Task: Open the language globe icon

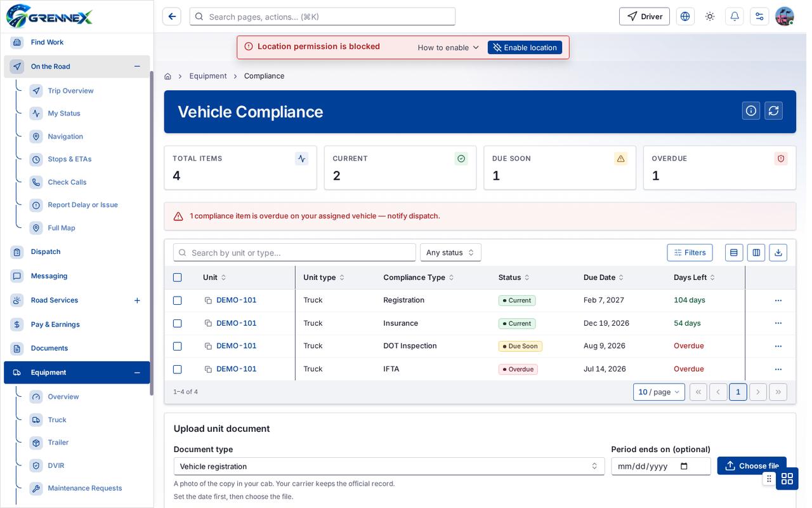Action: coord(685,17)
